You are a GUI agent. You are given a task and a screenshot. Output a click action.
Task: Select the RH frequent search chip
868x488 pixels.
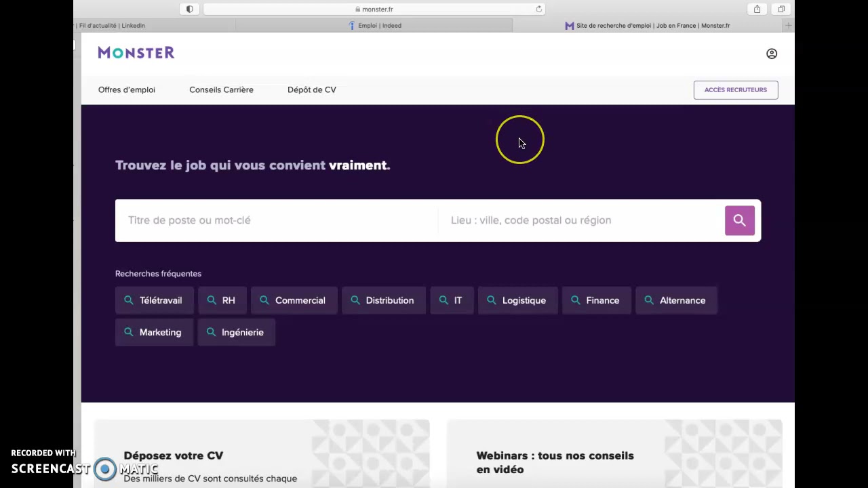click(x=222, y=300)
